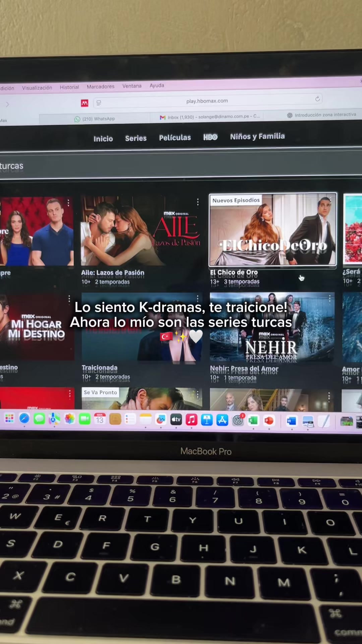Open Word in the Dock

point(292,421)
